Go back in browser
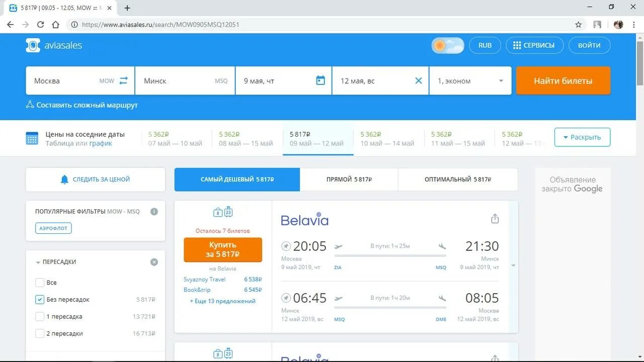 (x=10, y=24)
